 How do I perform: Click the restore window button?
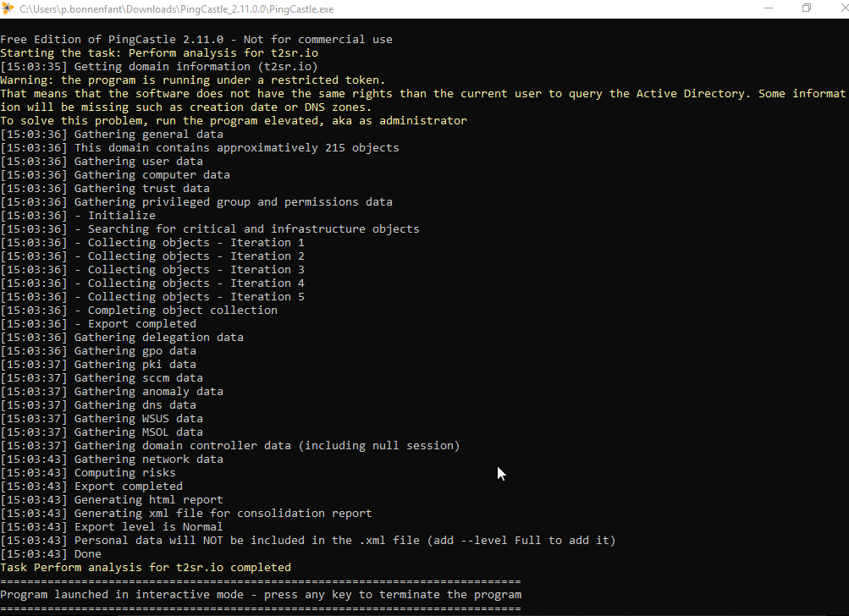(807, 8)
